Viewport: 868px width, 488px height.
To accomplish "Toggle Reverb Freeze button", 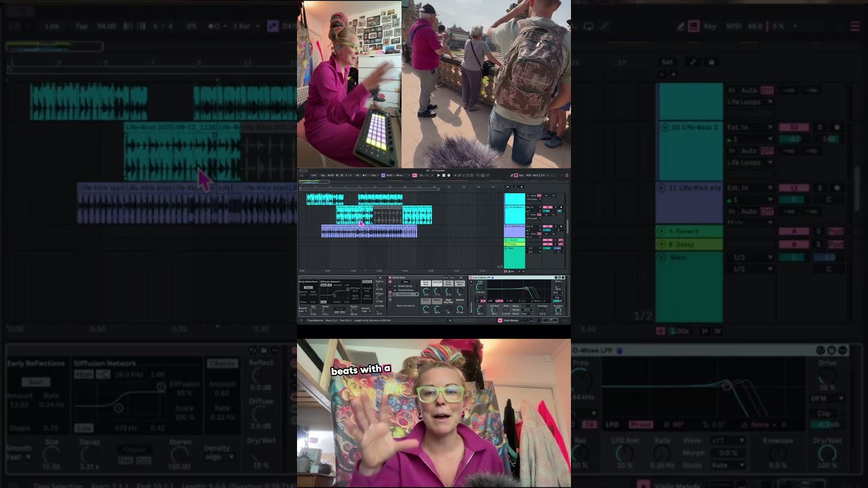I will tap(340, 309).
